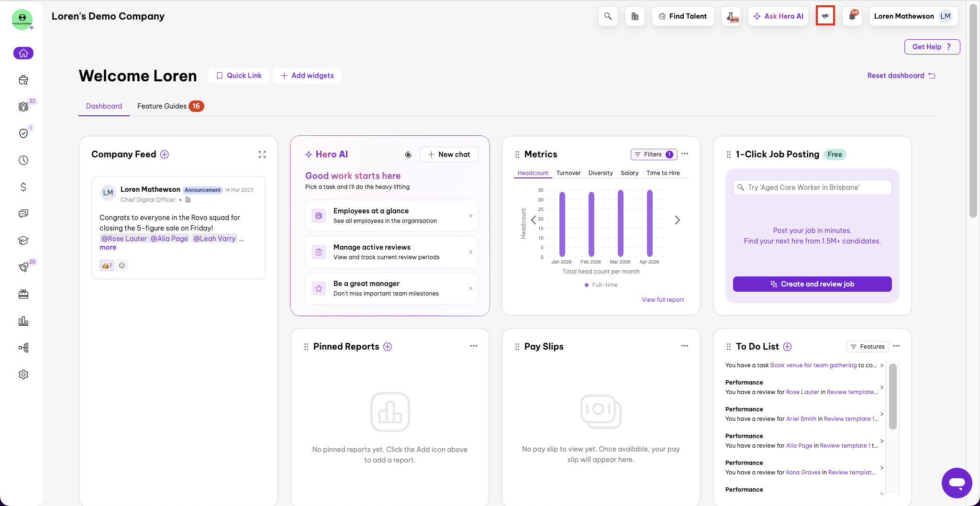This screenshot has width=980, height=506.
Task: Open the live chat bubble button
Action: click(957, 483)
